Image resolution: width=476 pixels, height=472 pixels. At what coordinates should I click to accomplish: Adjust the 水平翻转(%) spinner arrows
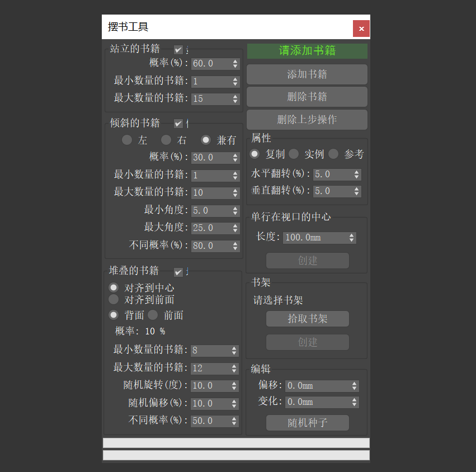357,174
